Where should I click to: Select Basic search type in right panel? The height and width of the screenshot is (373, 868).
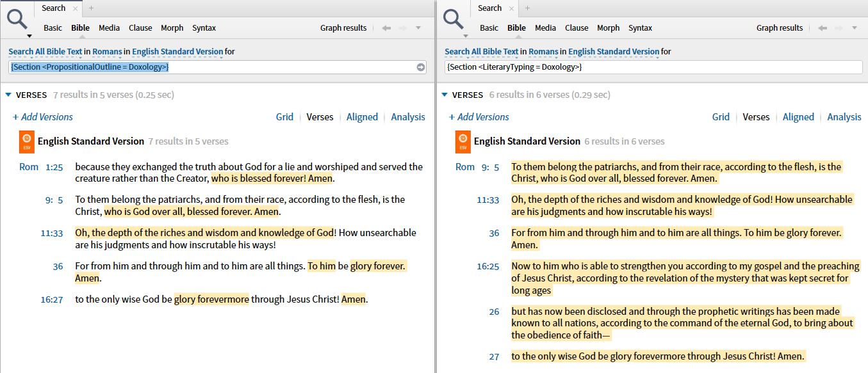(x=489, y=28)
